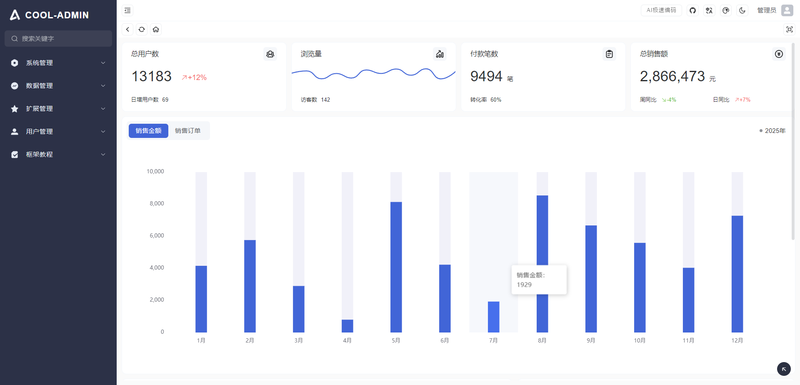Click the AI极速编码 button
The height and width of the screenshot is (385, 800).
(x=661, y=10)
